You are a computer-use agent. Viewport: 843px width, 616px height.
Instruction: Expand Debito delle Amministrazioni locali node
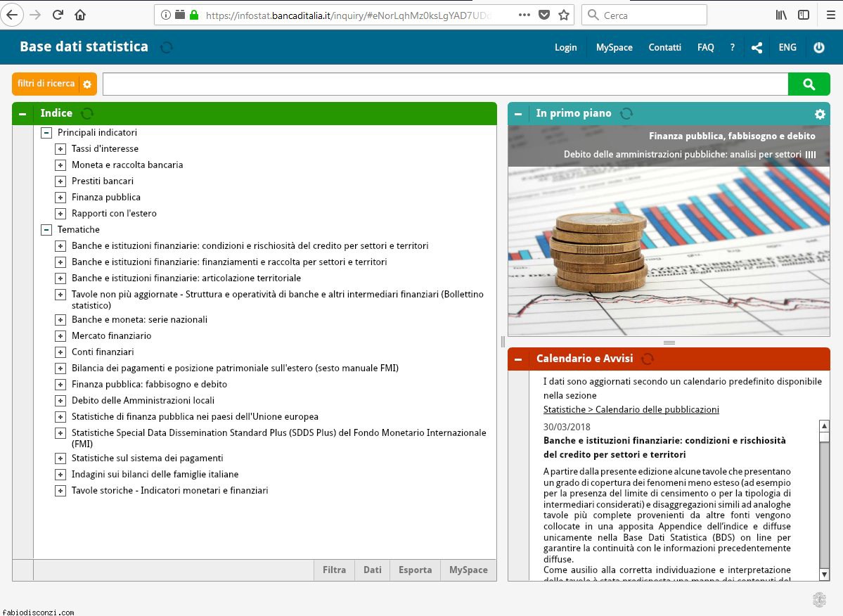click(x=60, y=400)
